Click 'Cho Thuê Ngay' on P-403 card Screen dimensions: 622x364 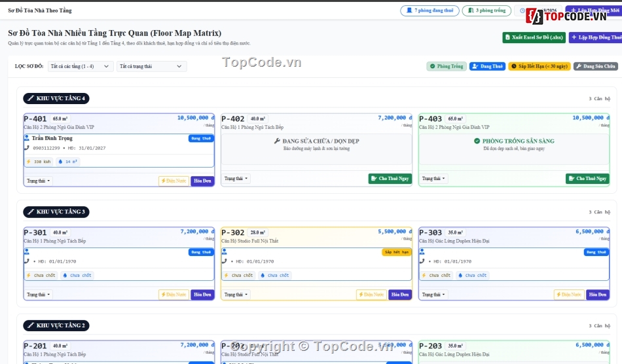point(587,179)
